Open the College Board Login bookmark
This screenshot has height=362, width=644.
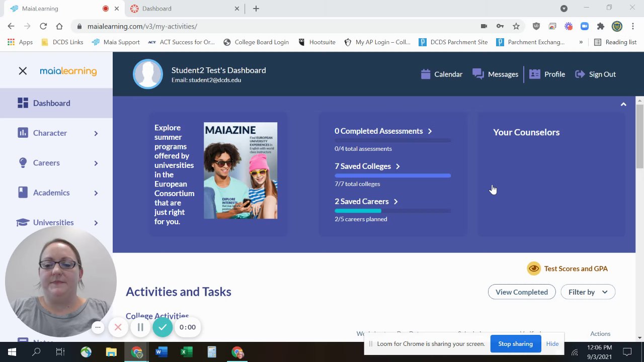(x=256, y=42)
